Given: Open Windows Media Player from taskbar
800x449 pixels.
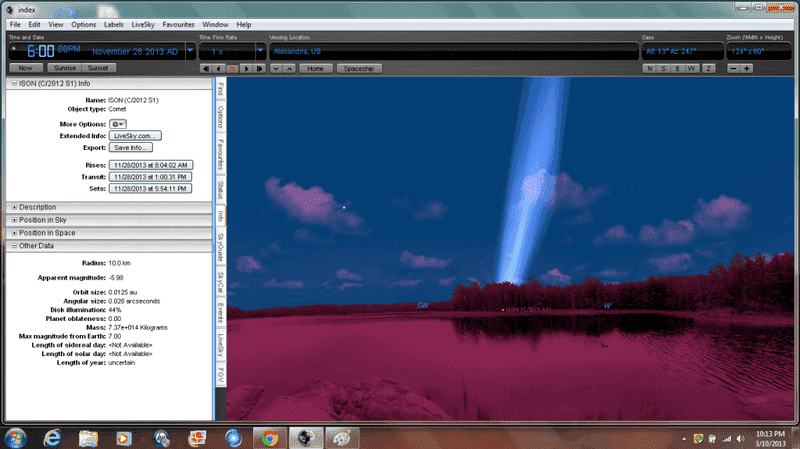Looking at the screenshot, I should [124, 438].
